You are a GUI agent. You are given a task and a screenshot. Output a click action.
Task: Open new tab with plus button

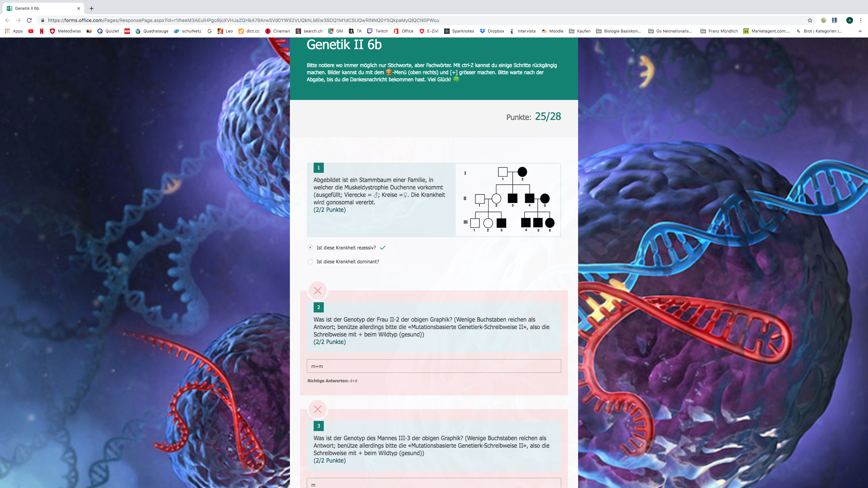92,8
